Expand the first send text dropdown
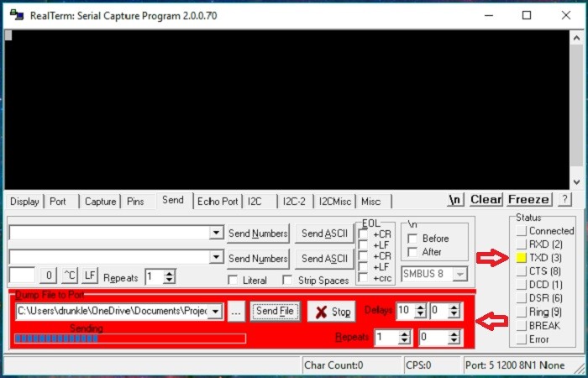 (216, 233)
